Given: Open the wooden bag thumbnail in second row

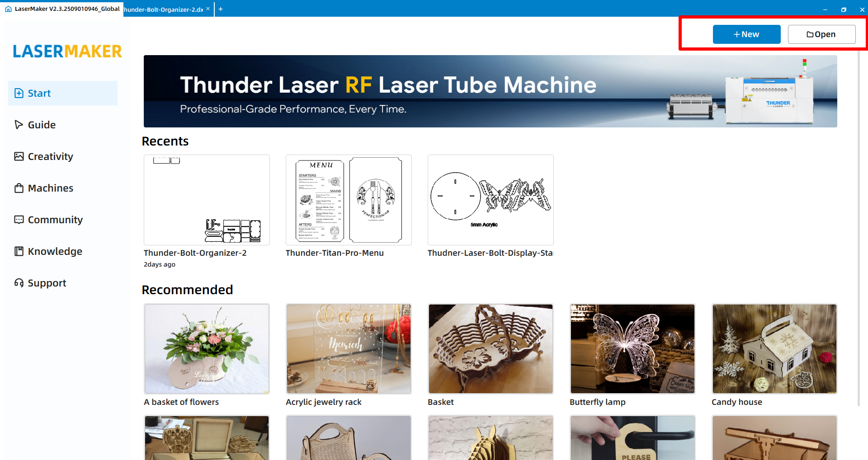Looking at the screenshot, I should 349,438.
